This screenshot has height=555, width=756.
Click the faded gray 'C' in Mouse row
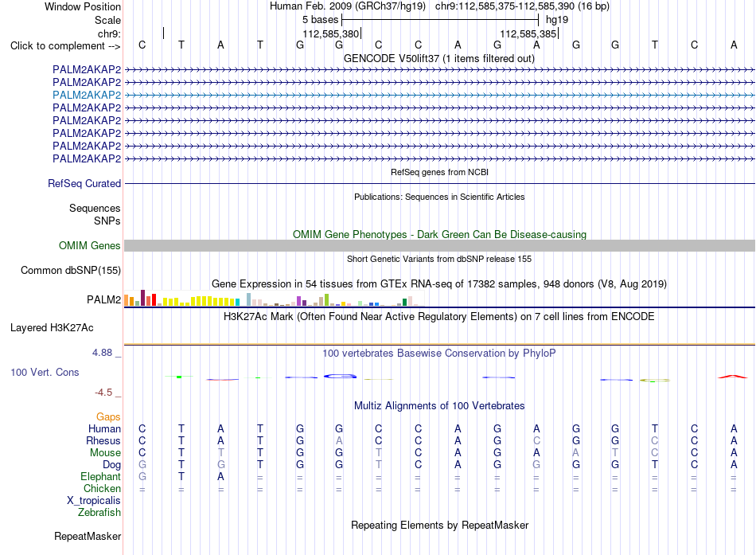(x=654, y=453)
